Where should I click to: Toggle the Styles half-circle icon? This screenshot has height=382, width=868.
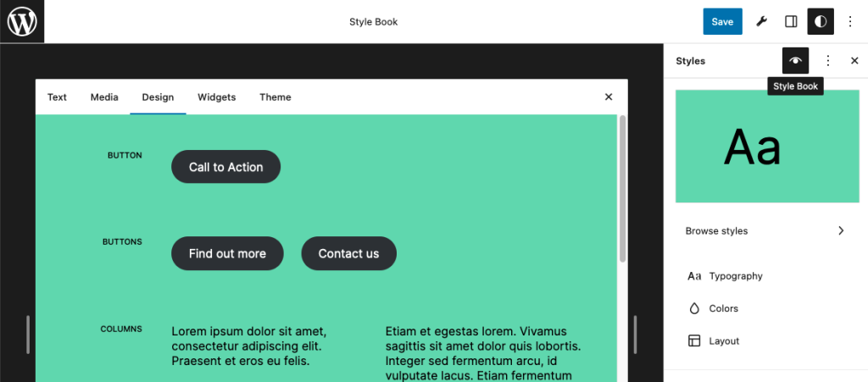[x=821, y=21]
